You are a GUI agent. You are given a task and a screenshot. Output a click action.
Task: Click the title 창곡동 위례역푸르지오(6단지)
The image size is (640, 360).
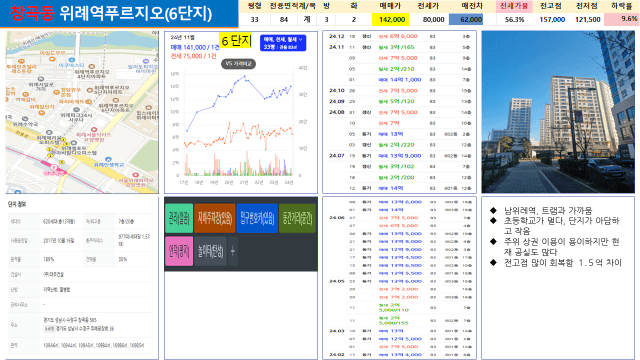point(111,13)
